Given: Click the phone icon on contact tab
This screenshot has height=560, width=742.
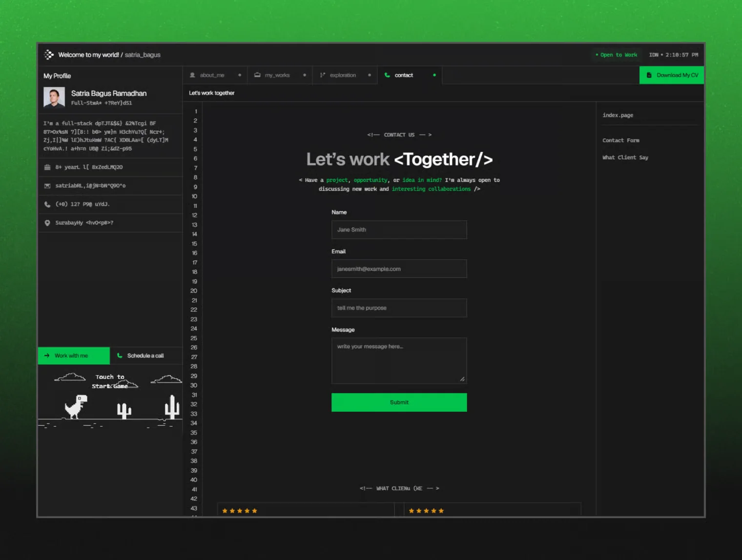Looking at the screenshot, I should point(387,75).
